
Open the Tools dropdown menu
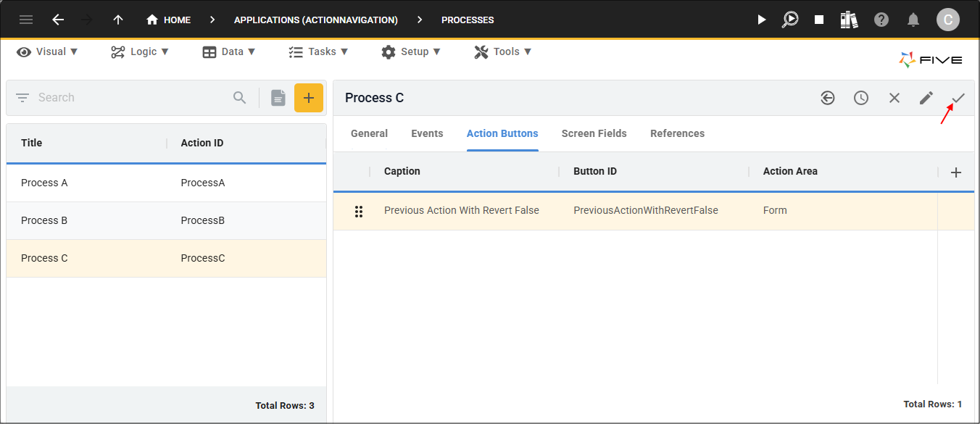(503, 51)
